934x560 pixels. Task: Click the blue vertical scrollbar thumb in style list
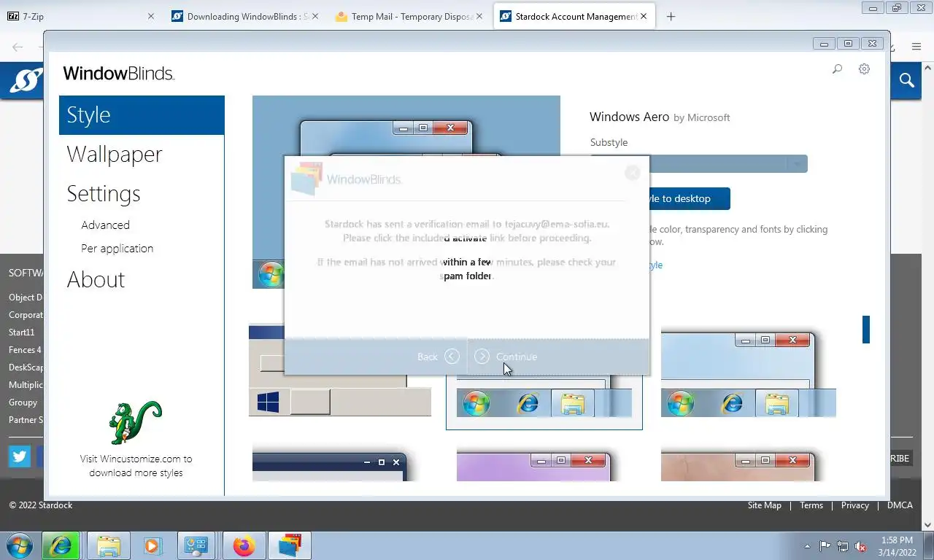(866, 330)
